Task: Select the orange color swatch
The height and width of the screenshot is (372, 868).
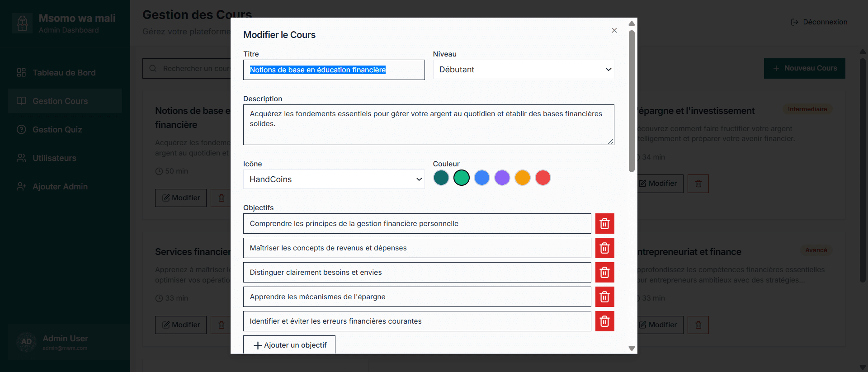Action: click(x=522, y=178)
